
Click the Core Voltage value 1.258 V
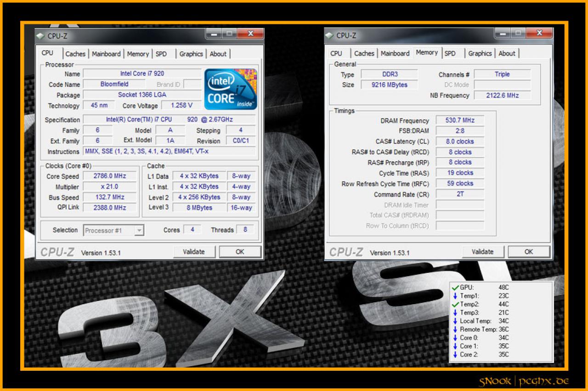pyautogui.click(x=181, y=105)
